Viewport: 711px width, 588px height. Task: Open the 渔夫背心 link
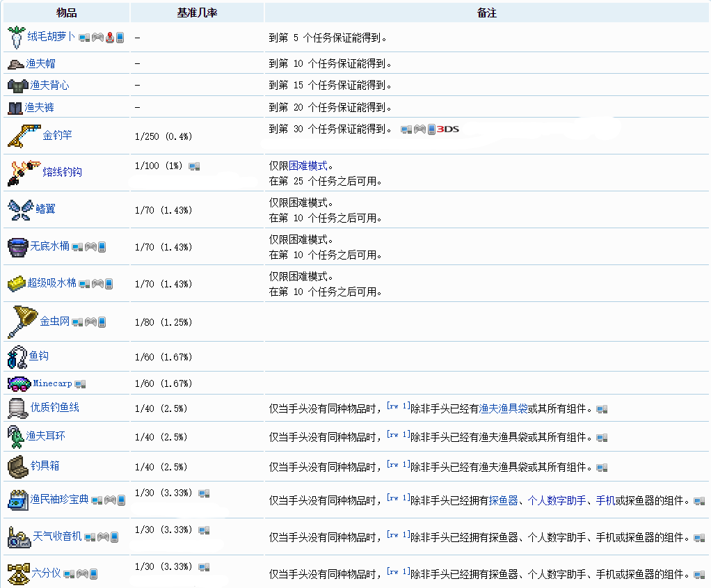(50, 85)
